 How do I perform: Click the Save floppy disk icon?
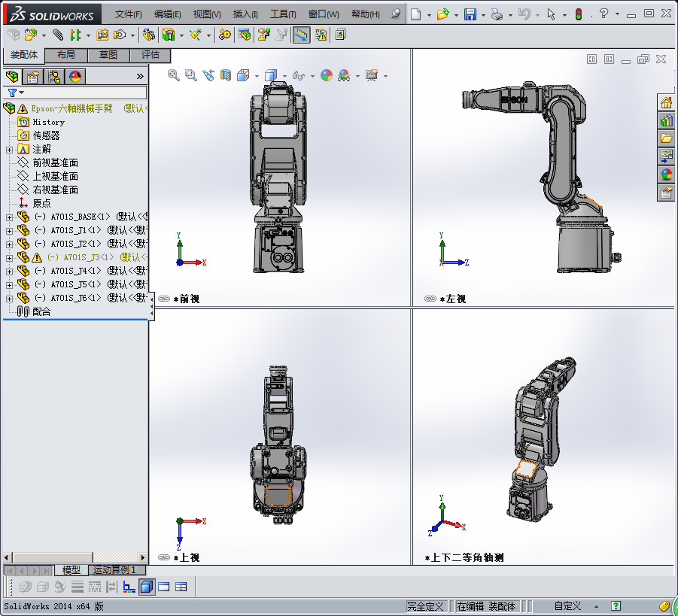[470, 14]
